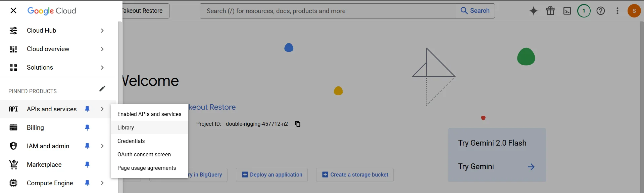The width and height of the screenshot is (644, 193).
Task: Click the Compute Engine chip icon
Action: (x=13, y=183)
